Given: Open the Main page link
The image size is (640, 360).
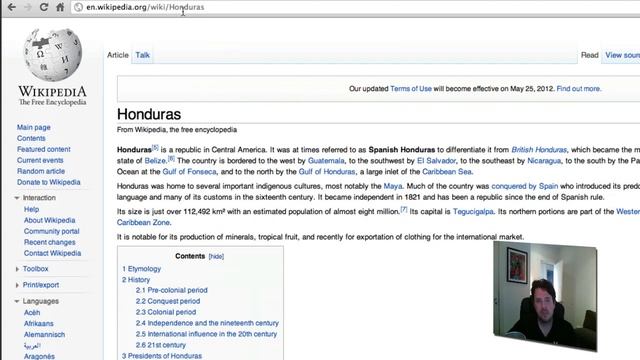Looking at the screenshot, I should tap(33, 127).
